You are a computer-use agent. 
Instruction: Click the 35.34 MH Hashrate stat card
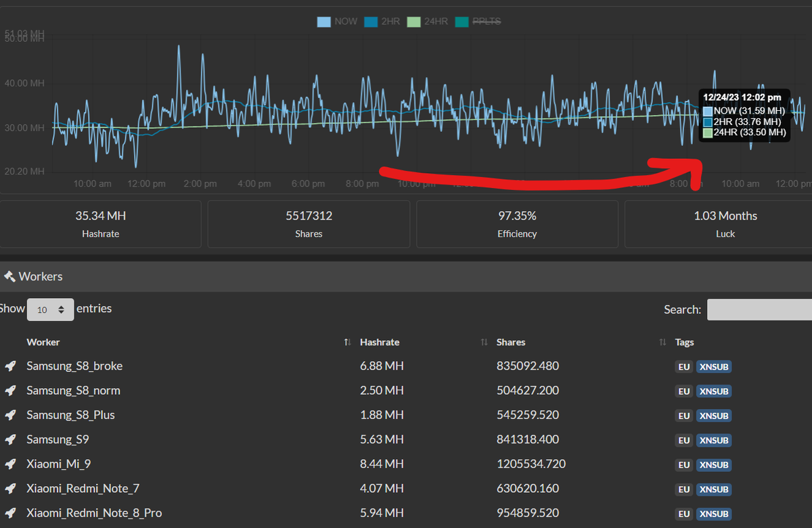pos(100,224)
